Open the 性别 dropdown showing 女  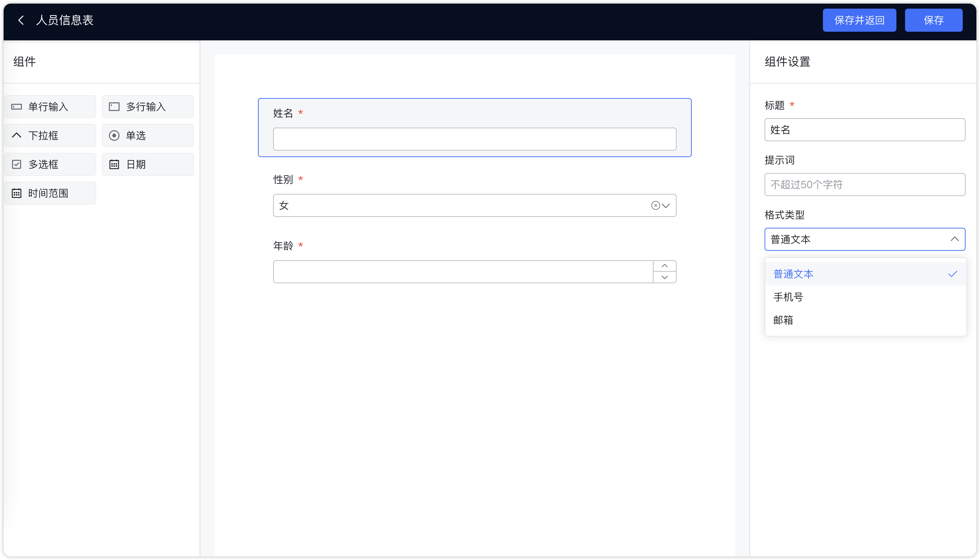tap(475, 205)
